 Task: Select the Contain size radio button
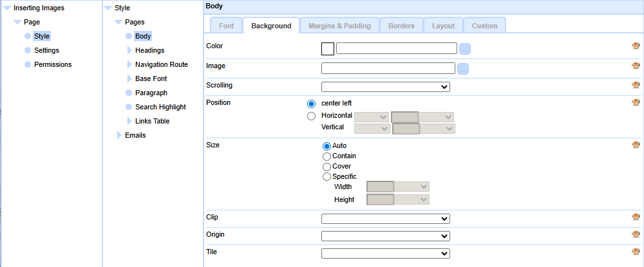(327, 156)
